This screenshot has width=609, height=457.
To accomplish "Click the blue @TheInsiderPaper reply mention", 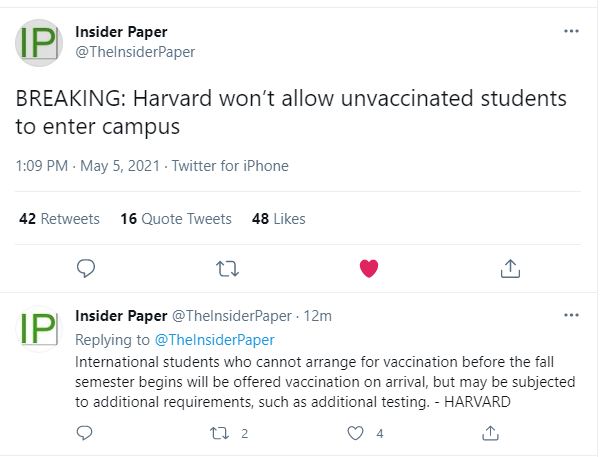I will tap(214, 340).
